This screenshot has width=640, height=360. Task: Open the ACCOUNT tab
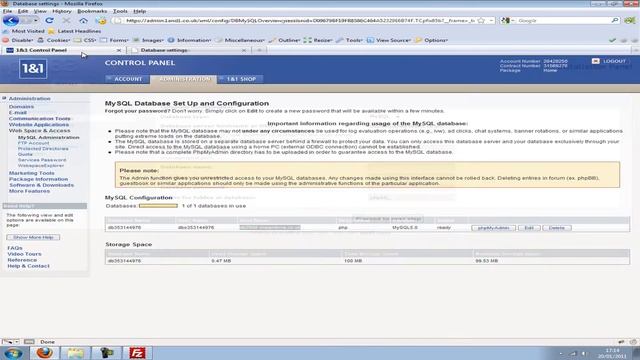point(125,79)
